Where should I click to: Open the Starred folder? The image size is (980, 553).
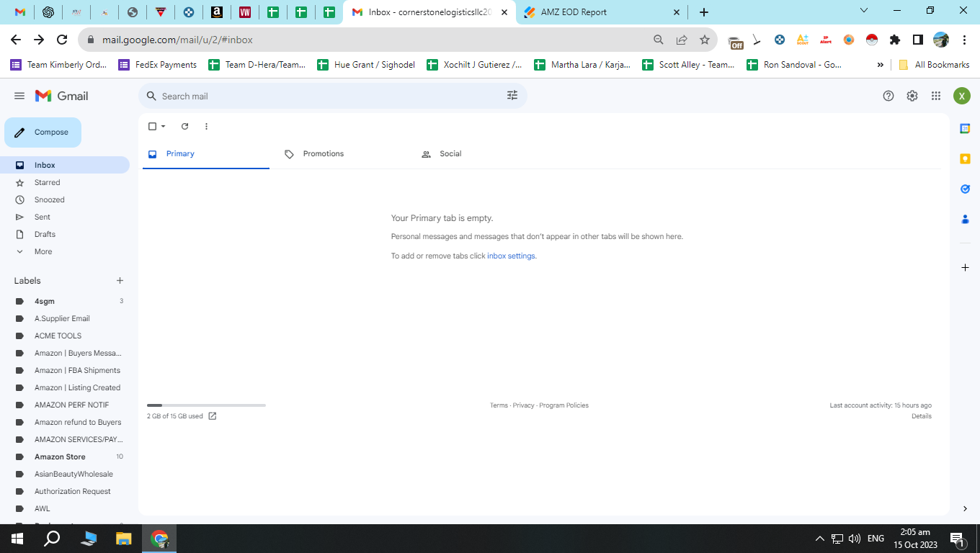(65, 182)
